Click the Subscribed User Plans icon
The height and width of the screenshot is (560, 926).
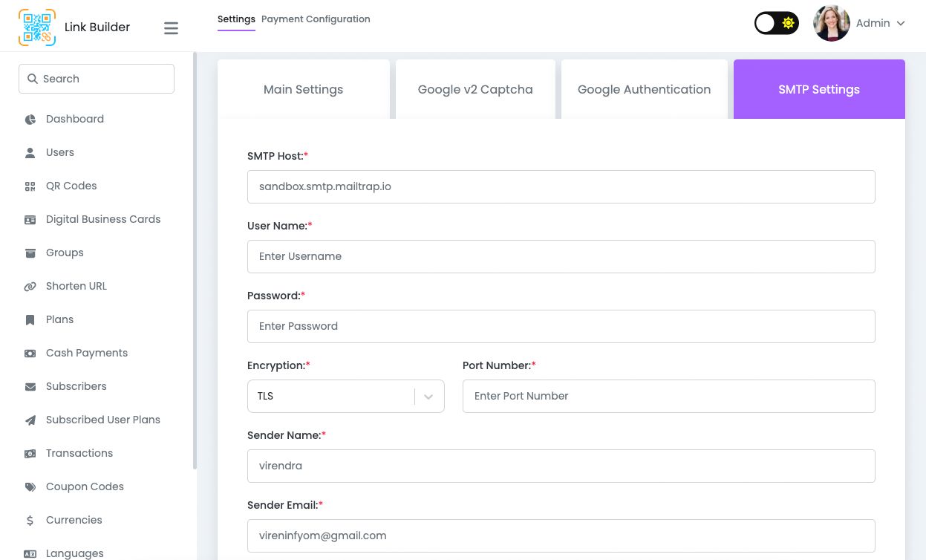tap(30, 420)
